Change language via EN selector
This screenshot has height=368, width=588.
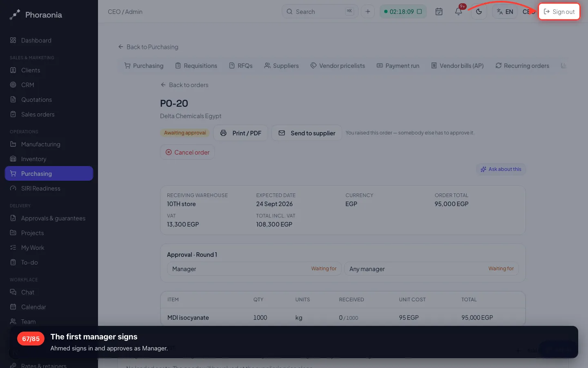tap(505, 11)
